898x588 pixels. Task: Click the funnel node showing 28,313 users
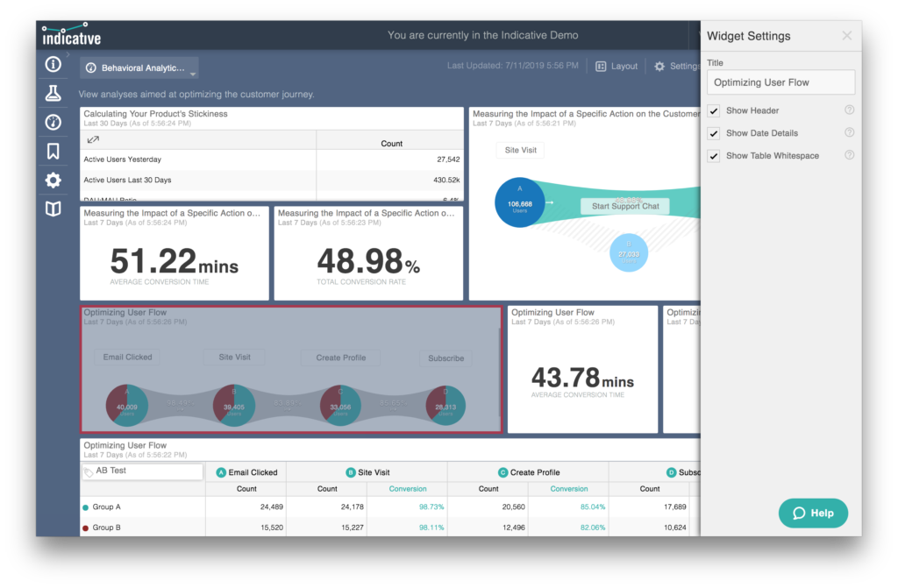[x=445, y=406]
